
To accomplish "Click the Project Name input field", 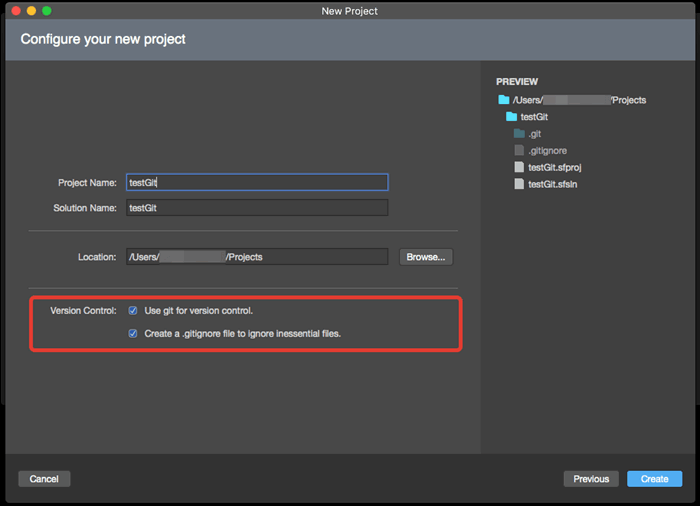I will [257, 182].
